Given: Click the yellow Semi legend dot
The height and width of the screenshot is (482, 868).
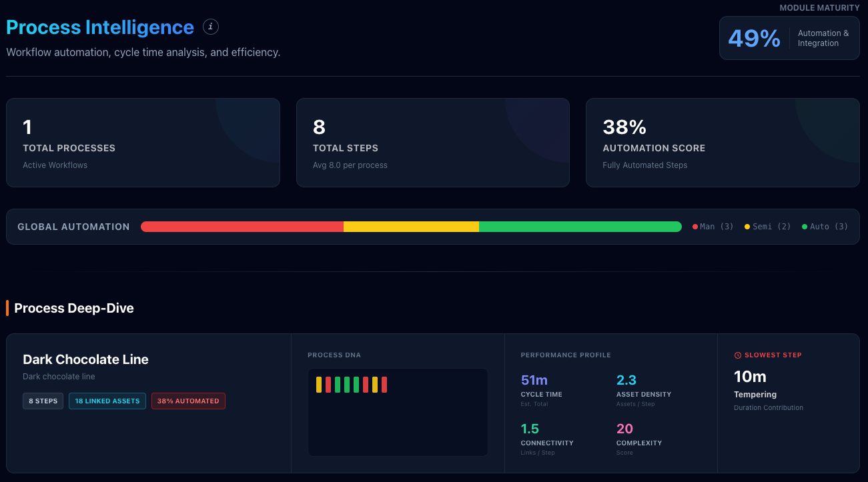Looking at the screenshot, I should 747,226.
